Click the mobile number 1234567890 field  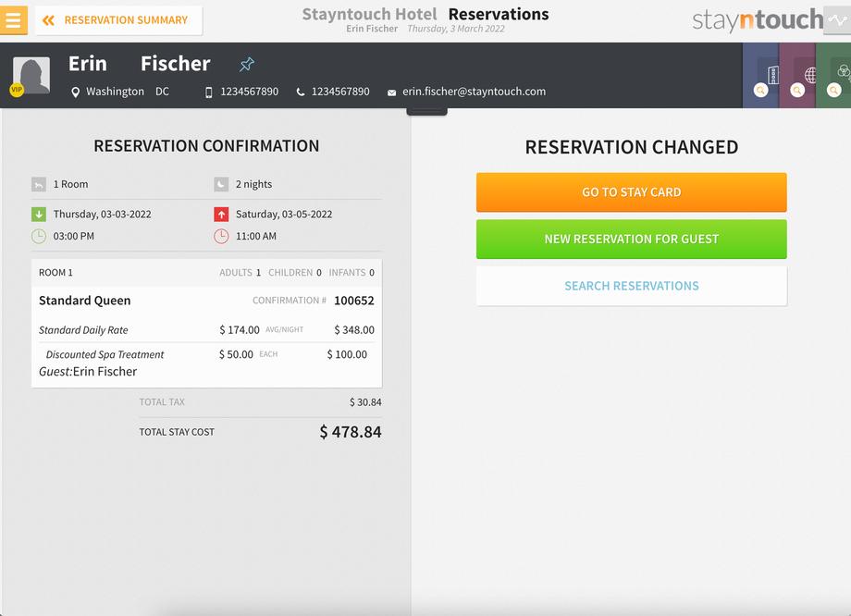click(x=249, y=92)
